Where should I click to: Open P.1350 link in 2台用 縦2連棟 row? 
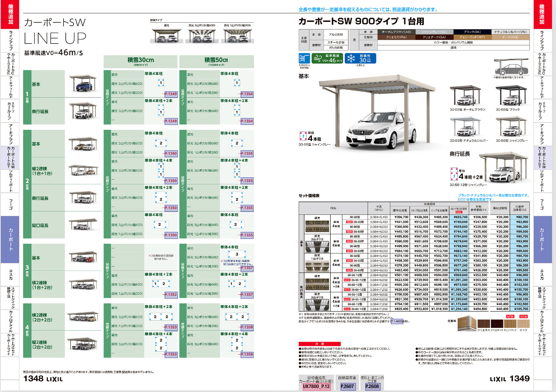[170, 181]
